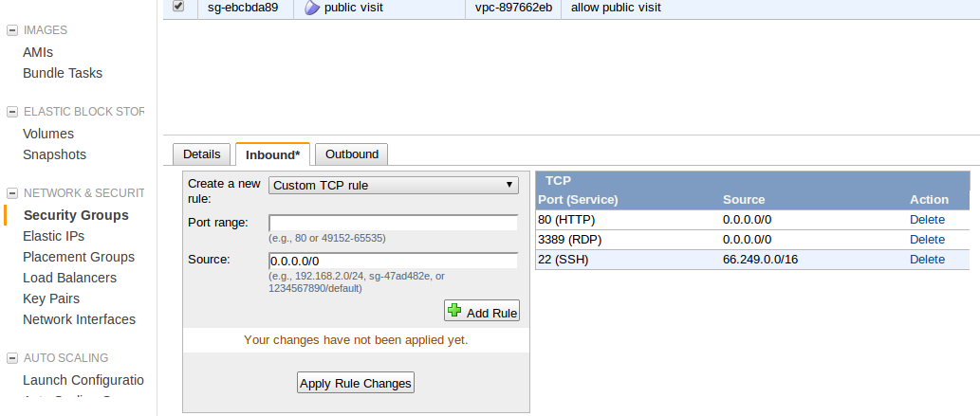The width and height of the screenshot is (980, 416).
Task: Collapse the IMAGES sidebar section
Action: 12,30
